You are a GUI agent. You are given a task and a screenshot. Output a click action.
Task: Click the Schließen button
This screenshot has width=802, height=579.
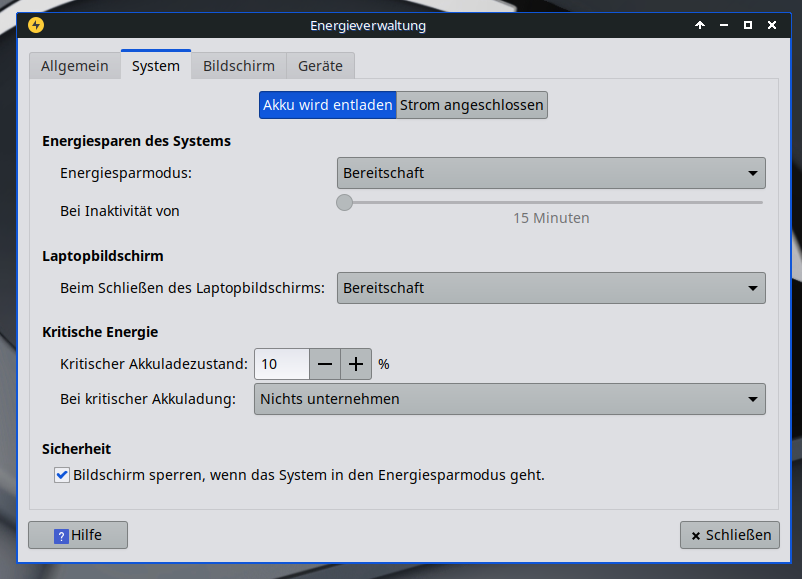(730, 535)
